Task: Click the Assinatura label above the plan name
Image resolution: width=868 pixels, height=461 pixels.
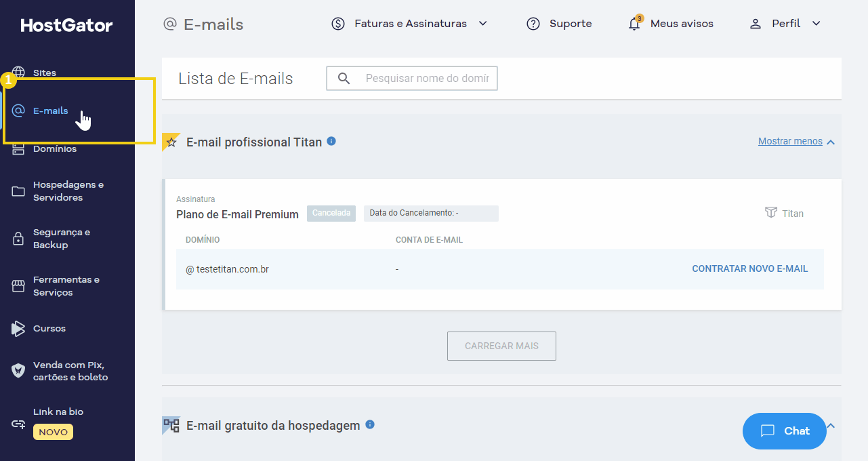Action: [196, 199]
